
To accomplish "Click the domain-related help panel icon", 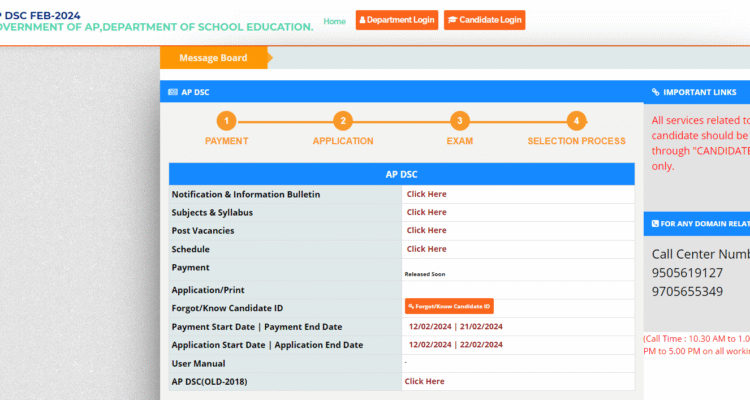I will pos(655,223).
